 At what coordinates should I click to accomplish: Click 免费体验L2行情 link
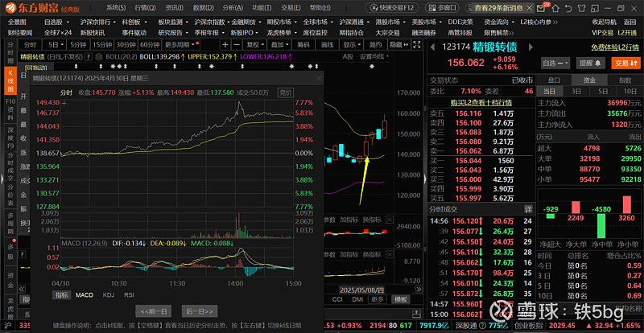tap(616, 48)
